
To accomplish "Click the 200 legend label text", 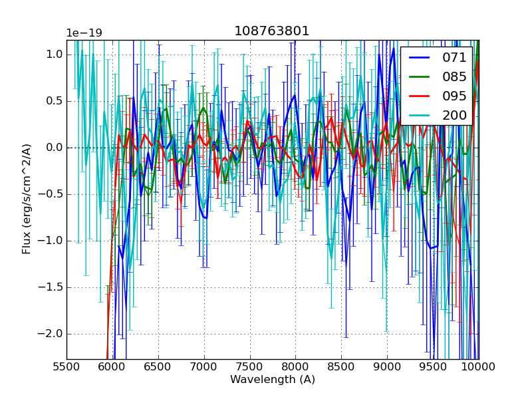I will click(x=454, y=115).
